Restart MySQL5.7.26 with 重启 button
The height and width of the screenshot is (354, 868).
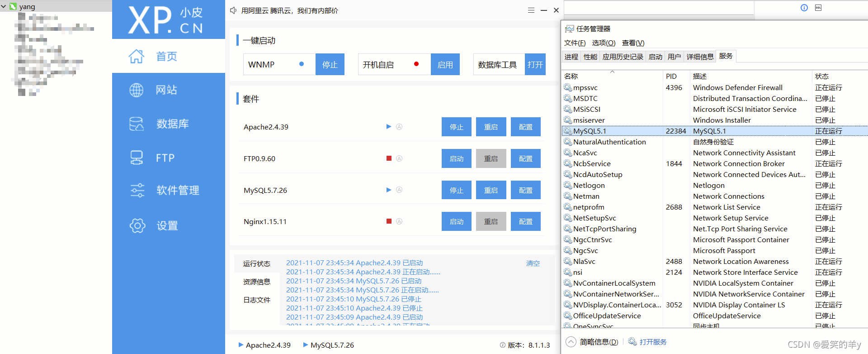(x=491, y=190)
